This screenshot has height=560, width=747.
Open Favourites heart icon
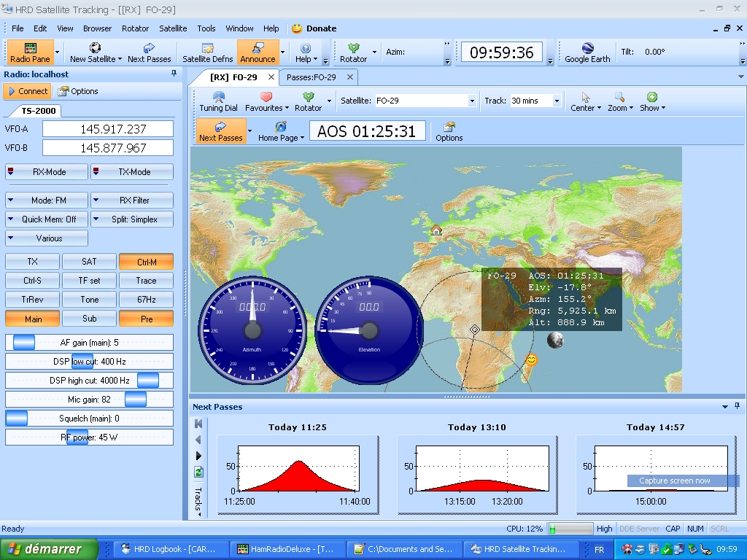pyautogui.click(x=266, y=101)
